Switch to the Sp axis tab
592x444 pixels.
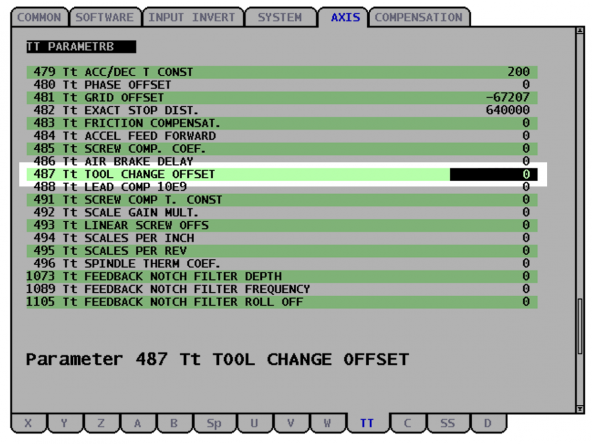[x=214, y=423]
